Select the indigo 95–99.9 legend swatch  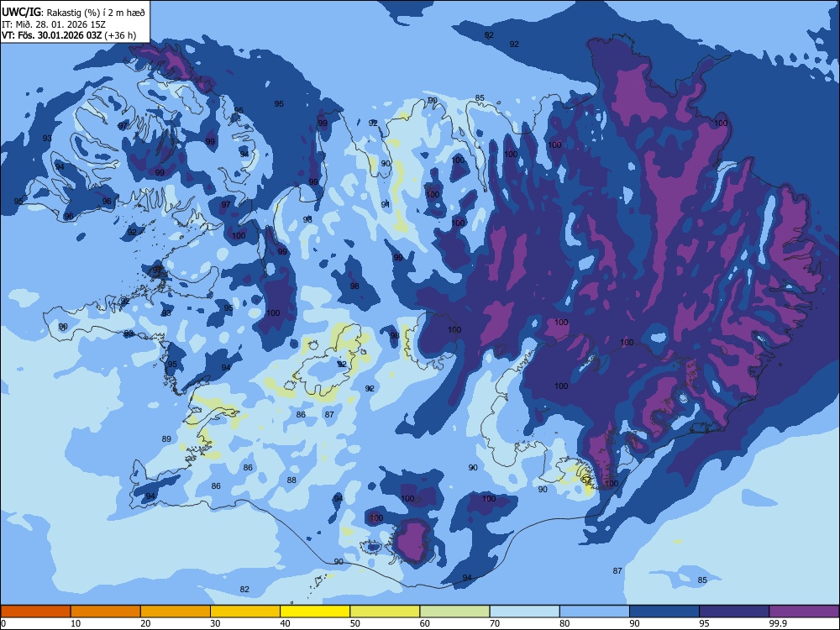click(734, 612)
